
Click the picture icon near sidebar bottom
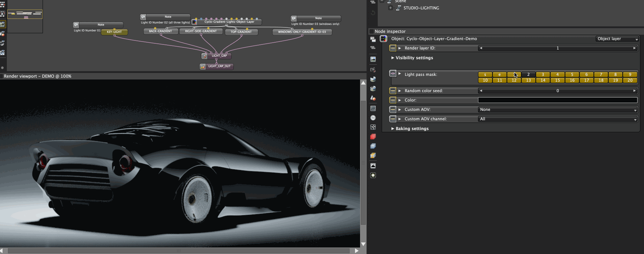[x=373, y=166]
